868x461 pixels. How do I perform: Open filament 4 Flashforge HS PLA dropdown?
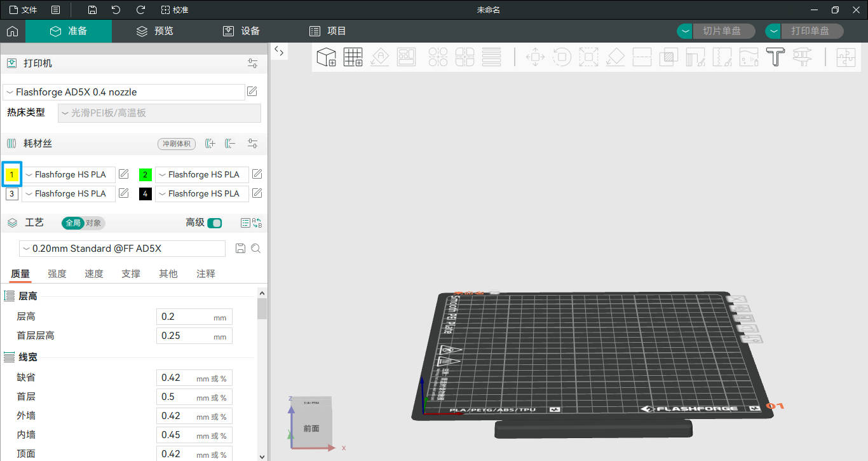pos(202,194)
